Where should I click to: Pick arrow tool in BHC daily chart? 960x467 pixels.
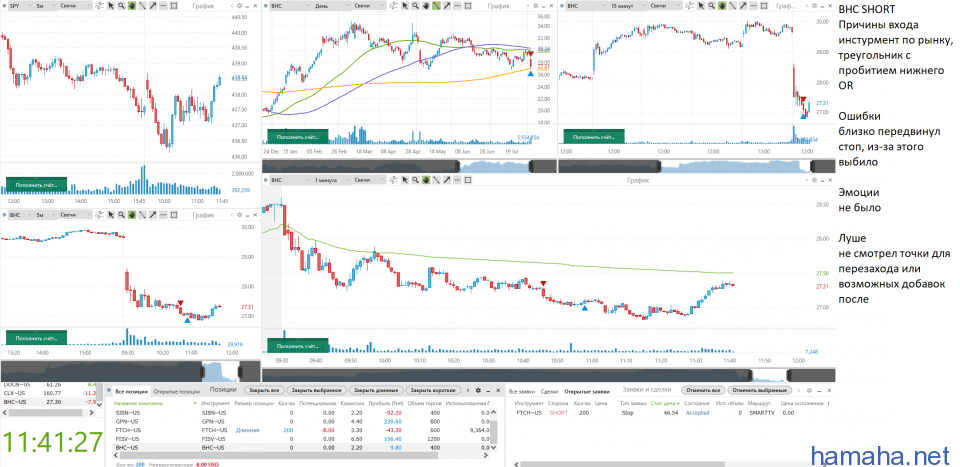coord(447,6)
